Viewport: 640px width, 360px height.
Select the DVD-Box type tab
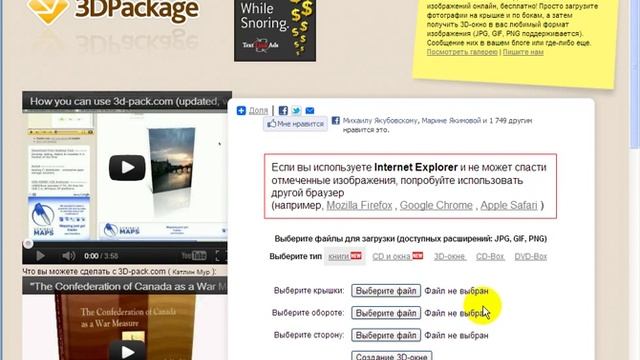pos(530,257)
